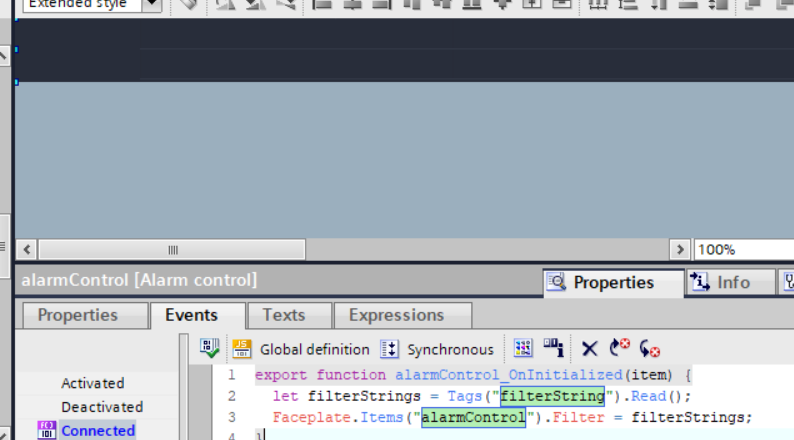Click the Filter property on line 3
The height and width of the screenshot is (440, 794).
[578, 417]
